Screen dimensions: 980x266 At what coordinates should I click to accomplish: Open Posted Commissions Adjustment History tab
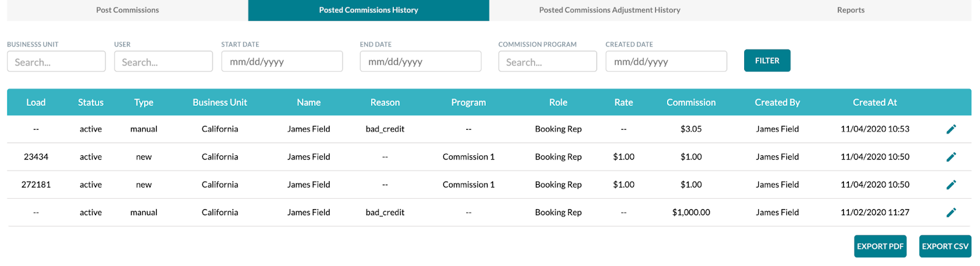(x=609, y=10)
